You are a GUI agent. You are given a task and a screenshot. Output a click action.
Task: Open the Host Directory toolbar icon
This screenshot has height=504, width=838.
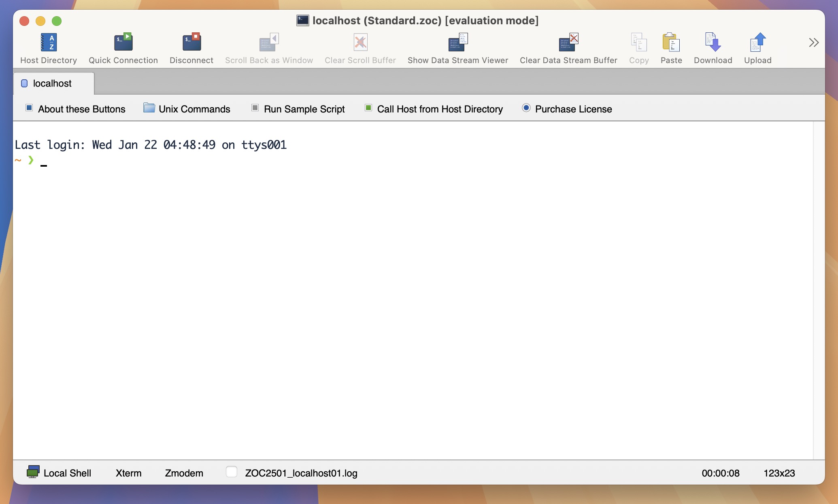click(x=49, y=42)
